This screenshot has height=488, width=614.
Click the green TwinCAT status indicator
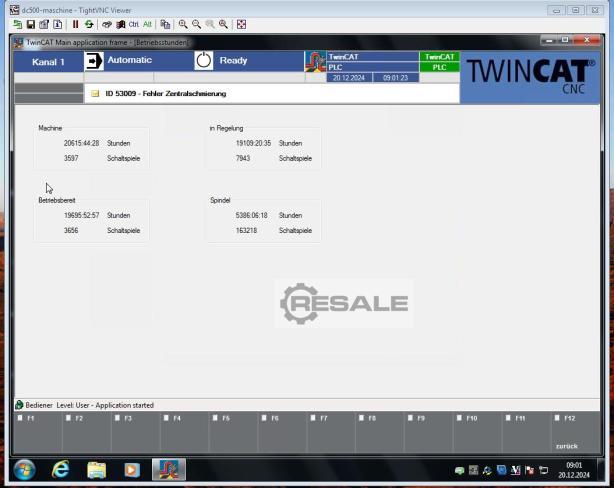click(439, 57)
